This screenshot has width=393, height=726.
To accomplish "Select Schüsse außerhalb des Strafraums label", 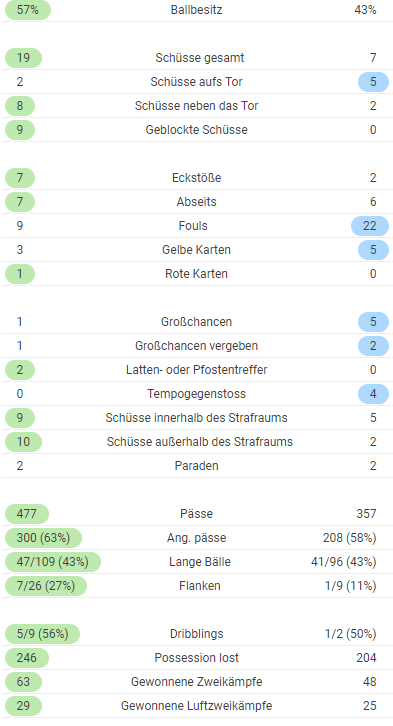I will 200,442.
